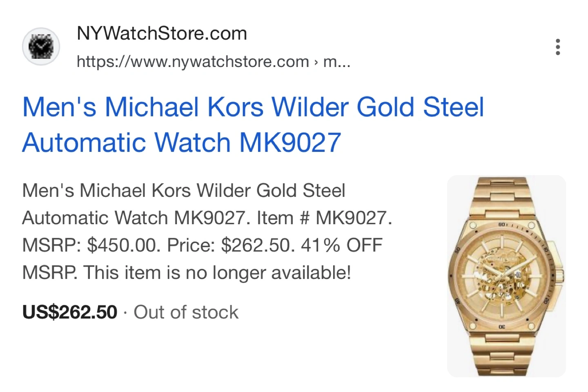588x392 pixels.
Task: Click the US$262.50 price label
Action: coord(70,312)
